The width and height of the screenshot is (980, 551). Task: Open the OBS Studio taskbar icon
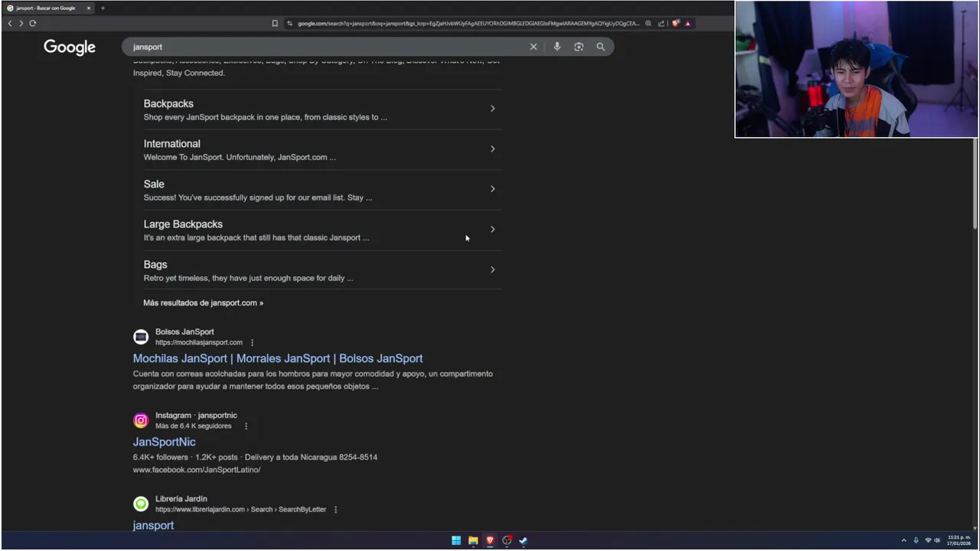[507, 540]
